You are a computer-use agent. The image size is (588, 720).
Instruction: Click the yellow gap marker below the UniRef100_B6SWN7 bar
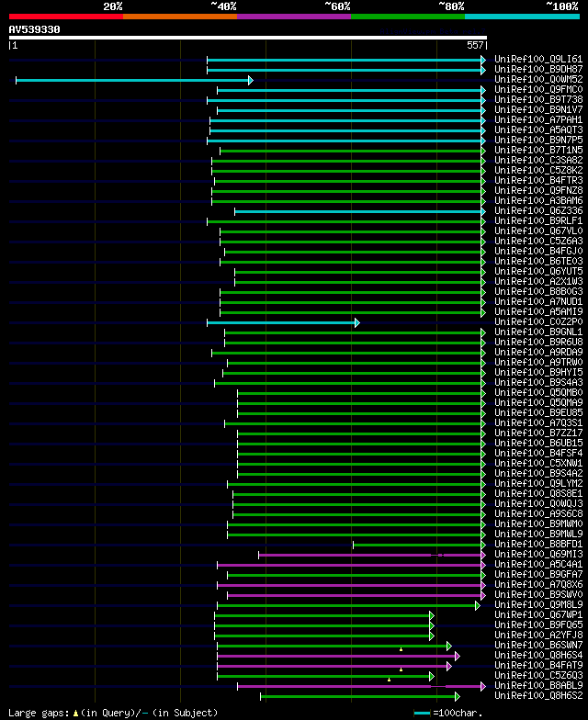[x=401, y=649]
